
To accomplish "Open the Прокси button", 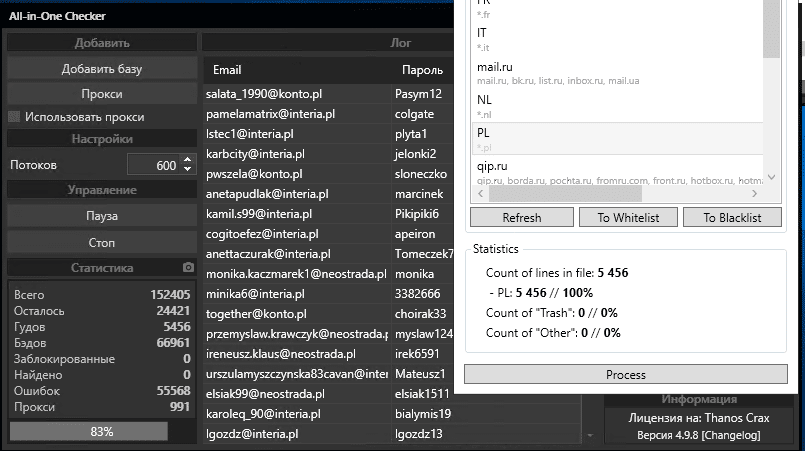I will click(x=102, y=94).
